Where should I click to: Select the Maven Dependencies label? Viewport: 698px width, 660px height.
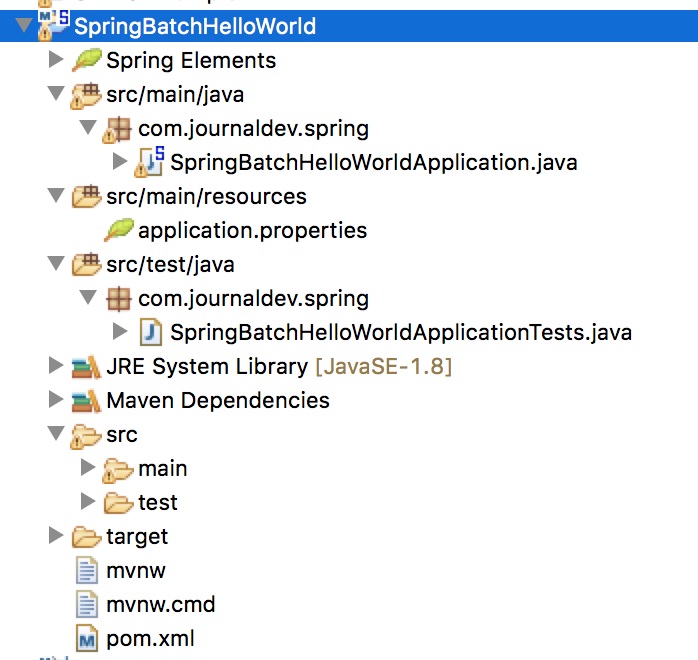point(218,401)
